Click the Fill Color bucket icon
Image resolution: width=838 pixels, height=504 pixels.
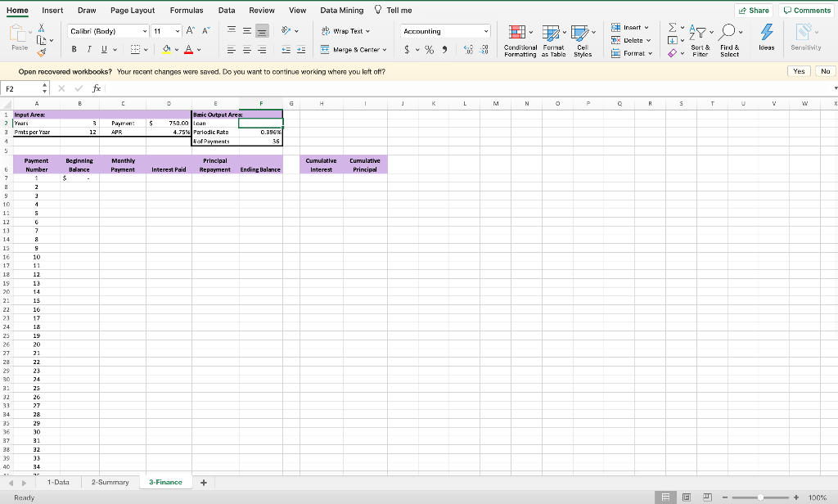coord(166,49)
